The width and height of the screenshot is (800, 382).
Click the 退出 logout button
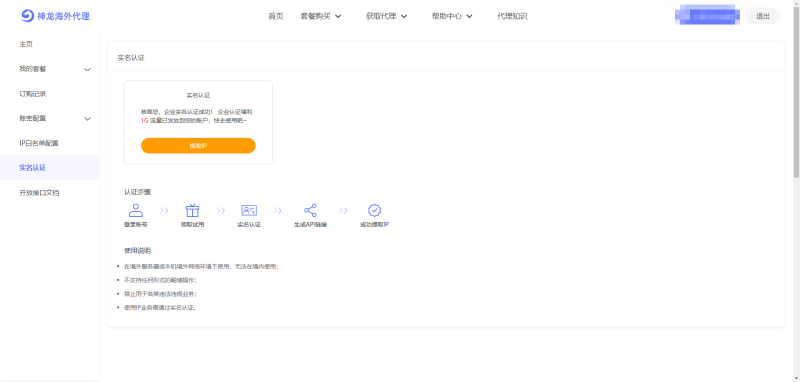[x=763, y=16]
